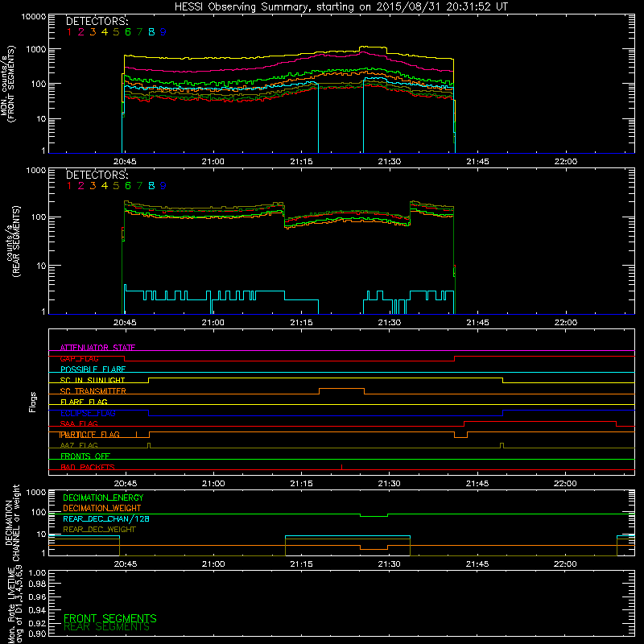Click the MON. counts/s (FRONT SEGMENTS) axis title
The image size is (644, 644).
(x=8, y=84)
